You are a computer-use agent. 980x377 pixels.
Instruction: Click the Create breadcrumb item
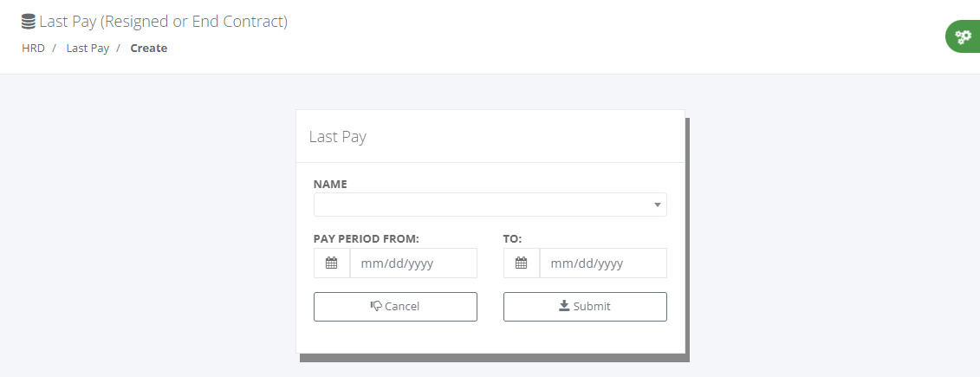click(x=149, y=49)
